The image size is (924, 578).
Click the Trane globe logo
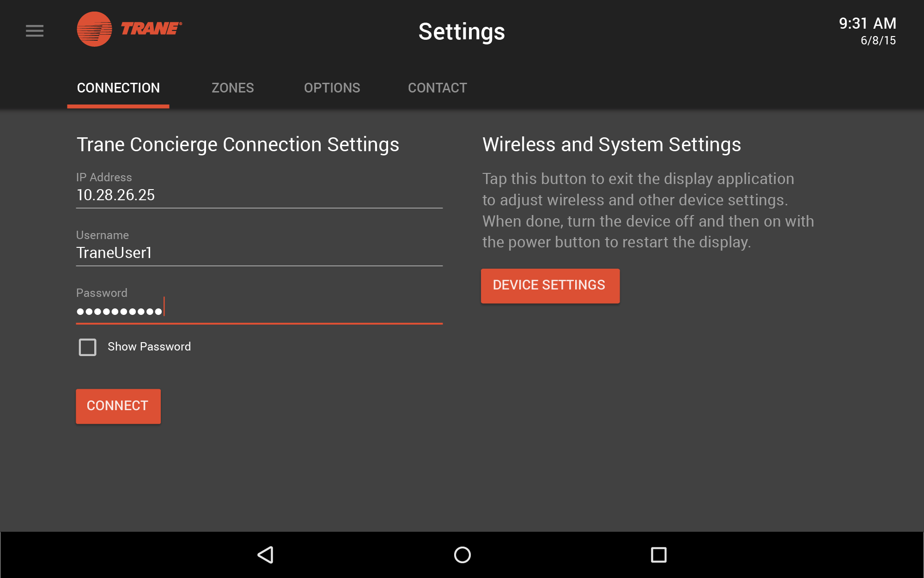click(x=94, y=29)
